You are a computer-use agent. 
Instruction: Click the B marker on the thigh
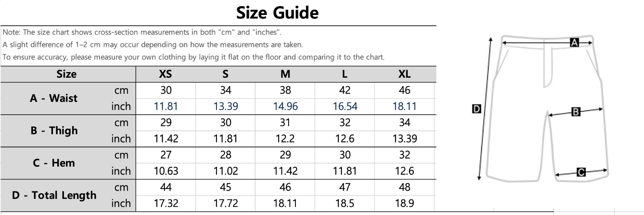576,112
